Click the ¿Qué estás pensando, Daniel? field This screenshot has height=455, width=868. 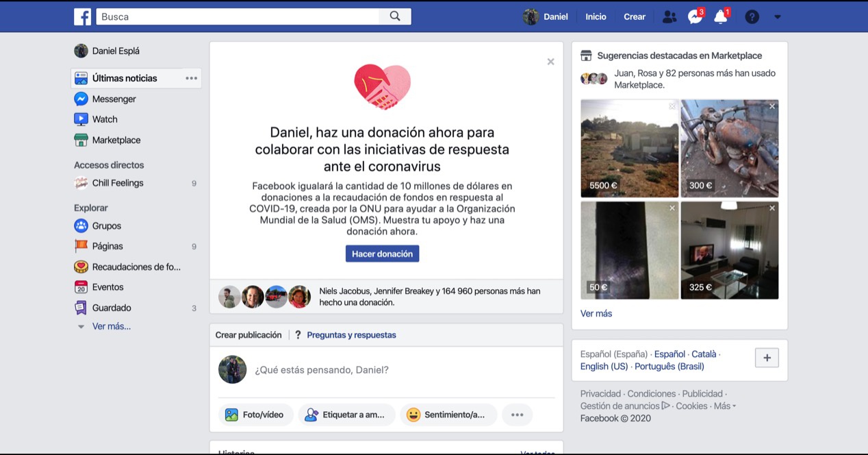pyautogui.click(x=322, y=370)
